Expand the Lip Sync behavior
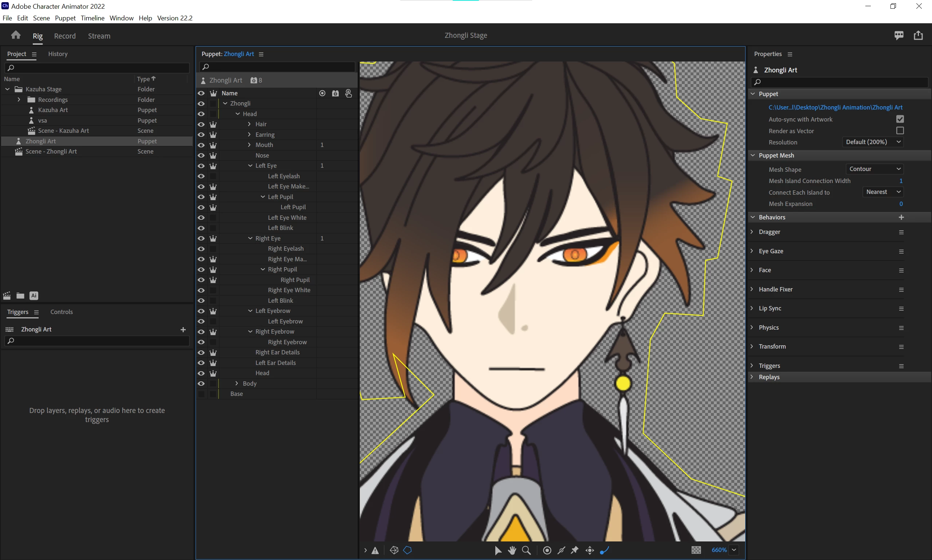 click(x=752, y=308)
